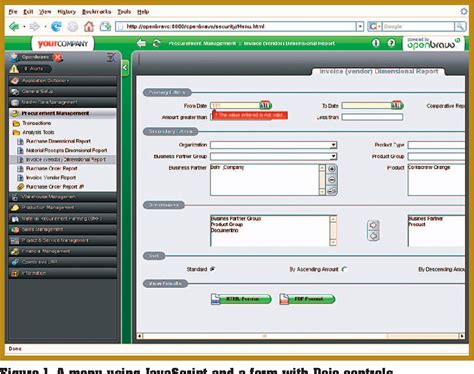This screenshot has width=474, height=374.
Task: Select the Standard sort radio button
Action: 212,269
